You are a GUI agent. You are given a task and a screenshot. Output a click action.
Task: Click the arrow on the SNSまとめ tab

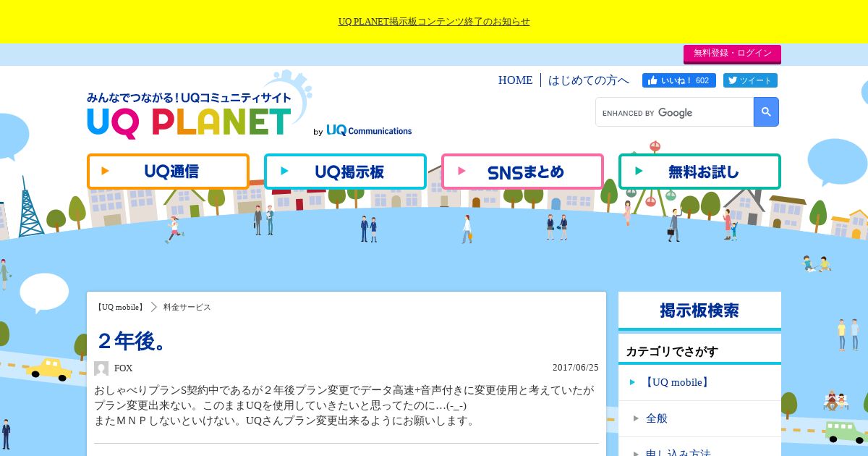pos(462,172)
